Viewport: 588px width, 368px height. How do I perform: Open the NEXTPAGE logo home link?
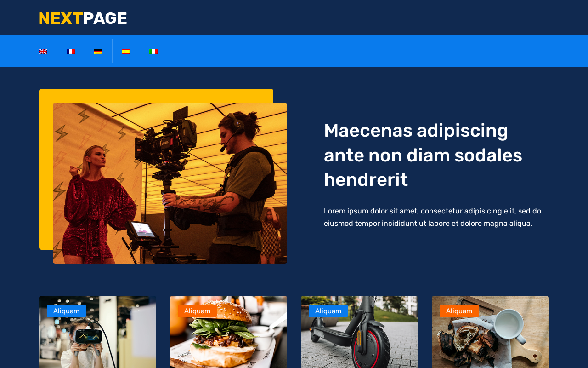(x=83, y=18)
